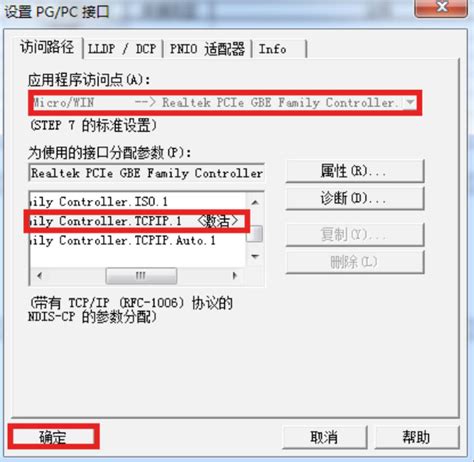Screen dimensions: 474x462
Task: Click the 复制(Y)... button
Action: click(355, 234)
